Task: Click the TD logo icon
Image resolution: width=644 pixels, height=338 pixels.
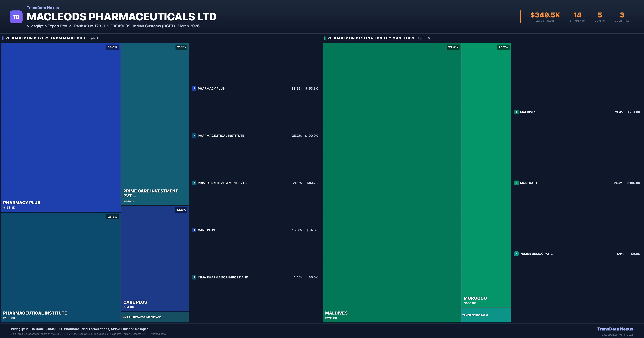Action: pos(16,17)
